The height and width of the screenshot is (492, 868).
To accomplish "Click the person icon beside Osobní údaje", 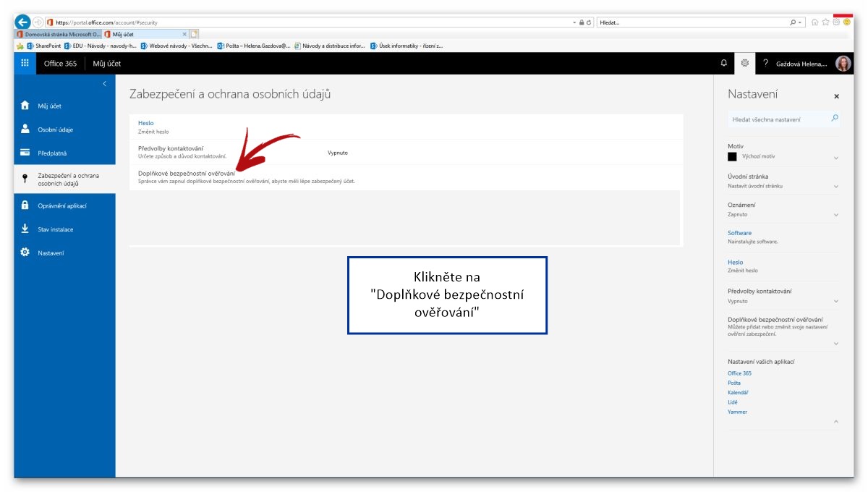I will pyautogui.click(x=25, y=129).
